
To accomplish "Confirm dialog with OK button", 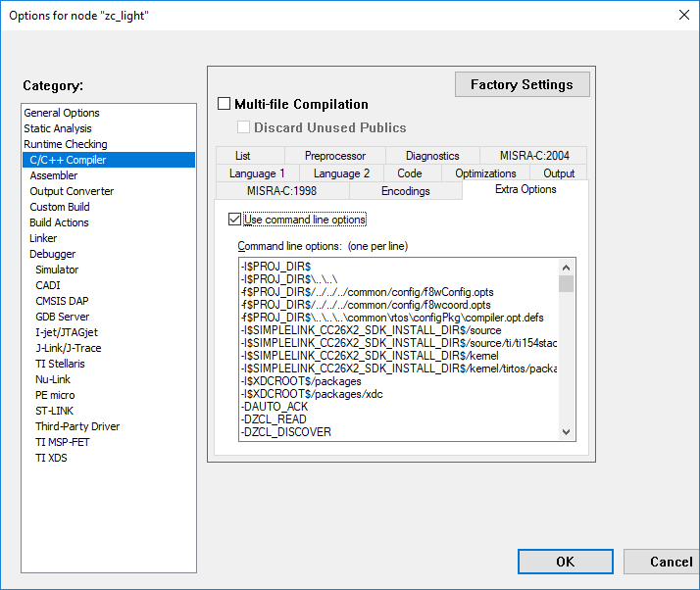I will 565,562.
